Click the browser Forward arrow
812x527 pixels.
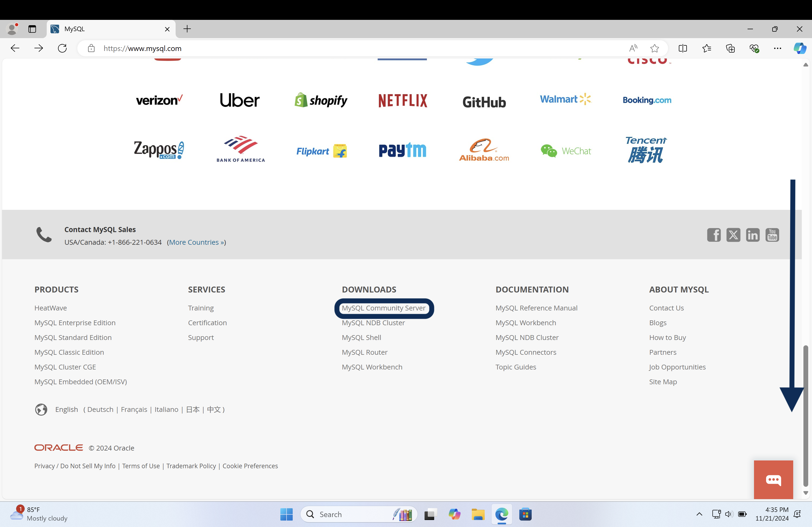(x=39, y=48)
